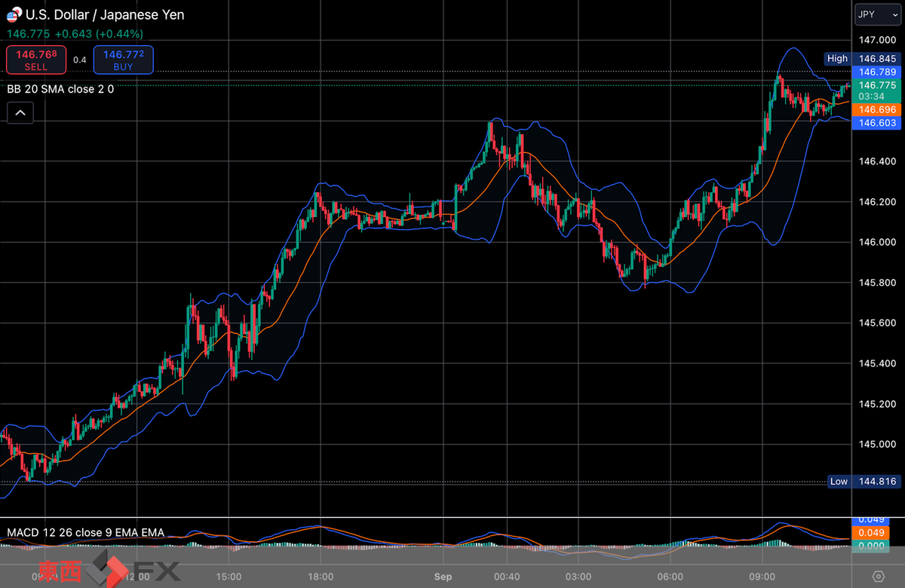Click the 144.816 low price value
Viewport: 905px width, 588px height.
pyautogui.click(x=876, y=481)
